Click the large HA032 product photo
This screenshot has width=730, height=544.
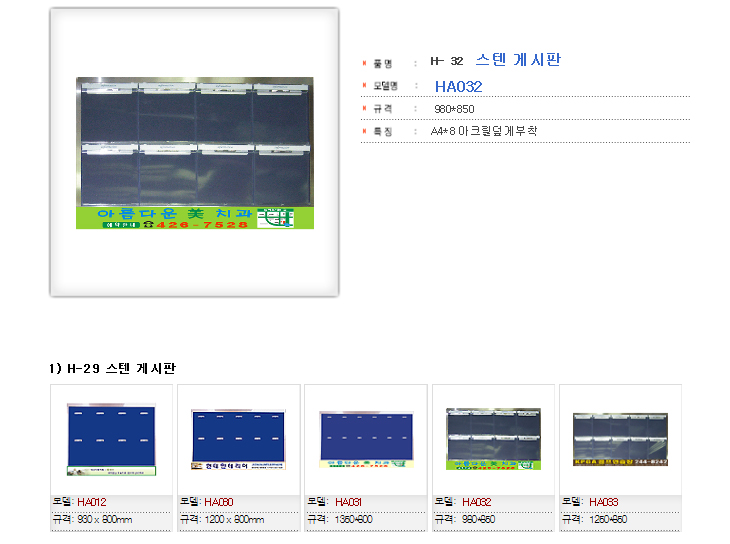tap(194, 153)
